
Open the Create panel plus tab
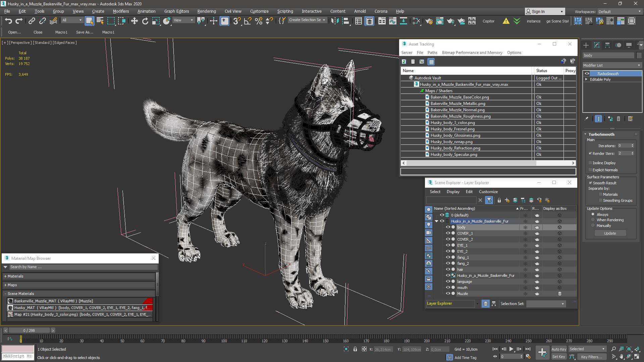[586, 45]
